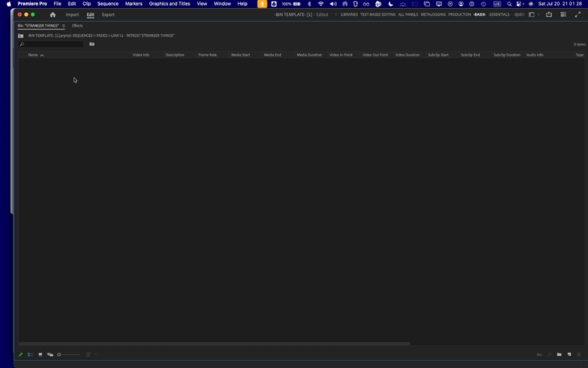Click the full screen video arrows icon
The image size is (588, 368).
[577, 15]
